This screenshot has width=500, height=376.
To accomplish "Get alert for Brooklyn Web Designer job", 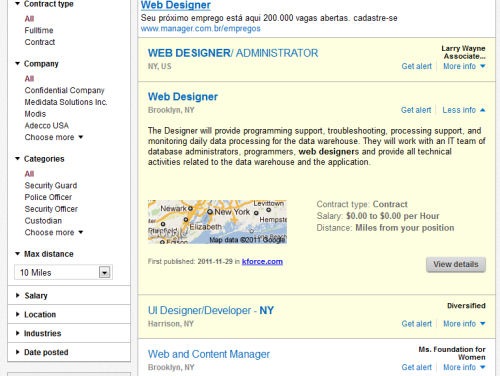I will (x=416, y=110).
